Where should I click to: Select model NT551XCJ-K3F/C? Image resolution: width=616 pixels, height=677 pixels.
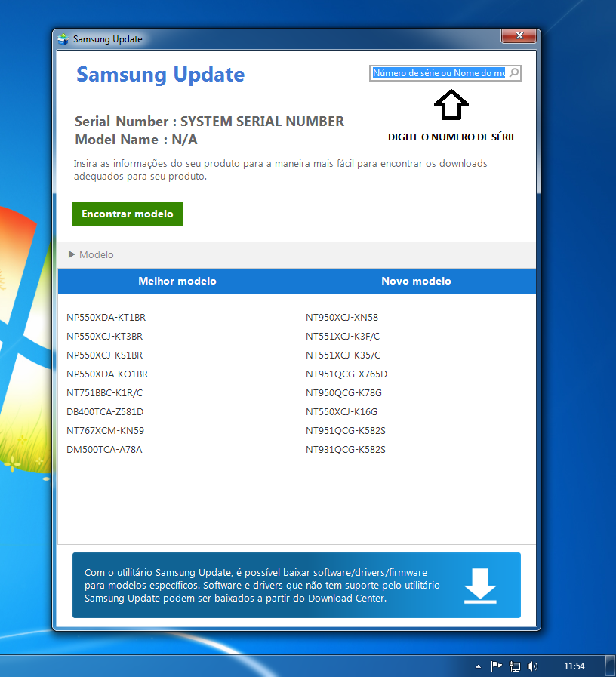343,337
